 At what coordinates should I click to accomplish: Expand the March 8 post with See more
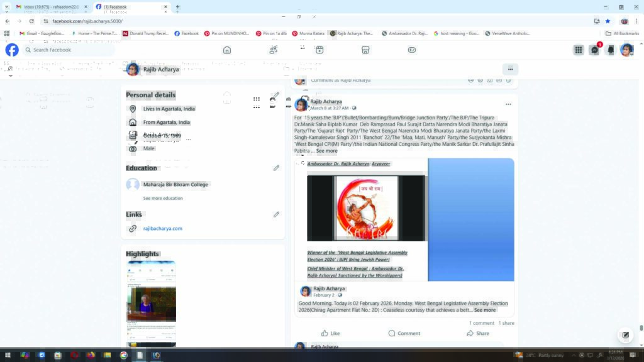pyautogui.click(x=326, y=151)
